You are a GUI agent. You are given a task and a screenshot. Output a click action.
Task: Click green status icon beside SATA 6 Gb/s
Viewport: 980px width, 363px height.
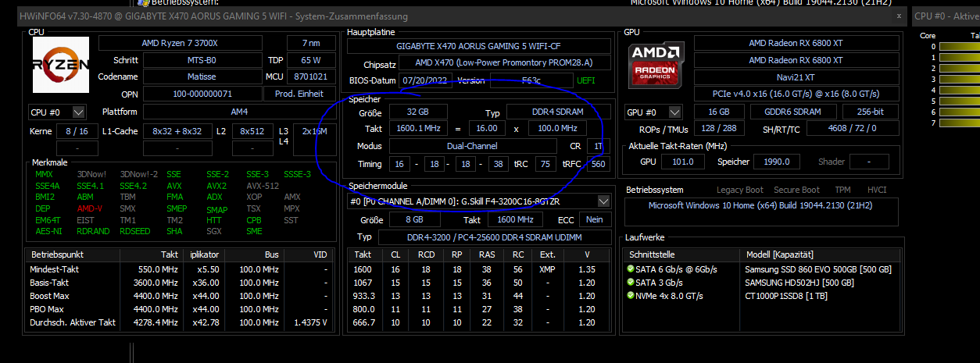tap(630, 269)
